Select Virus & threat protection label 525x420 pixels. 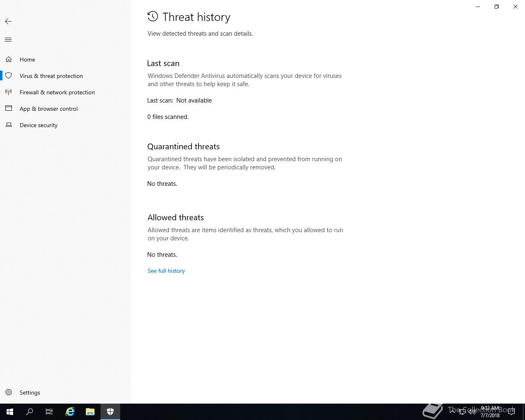pyautogui.click(x=51, y=76)
